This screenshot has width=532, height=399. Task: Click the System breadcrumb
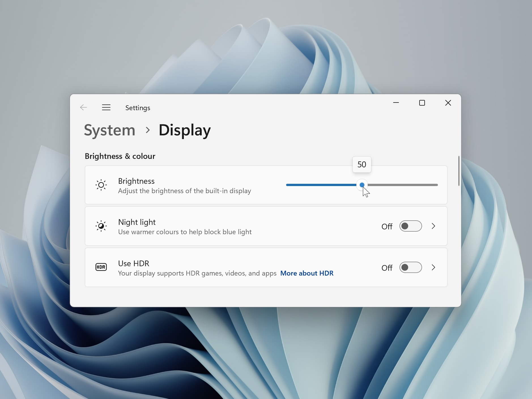tap(109, 130)
